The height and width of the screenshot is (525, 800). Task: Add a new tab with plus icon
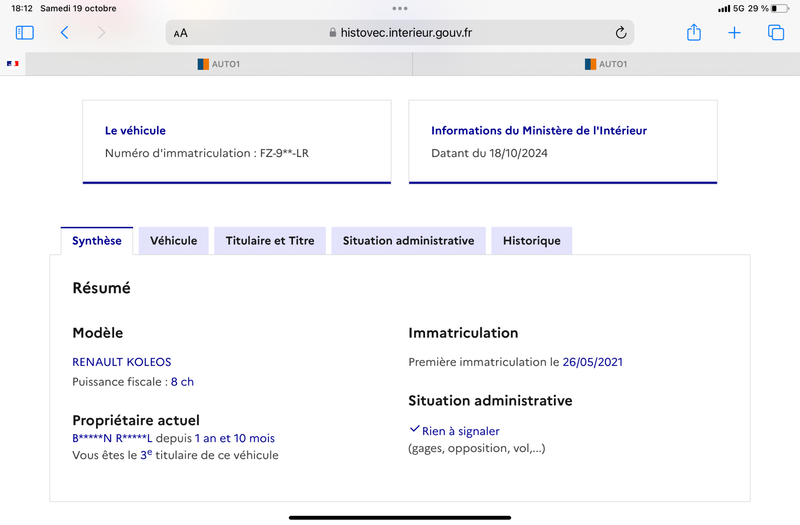pyautogui.click(x=734, y=33)
